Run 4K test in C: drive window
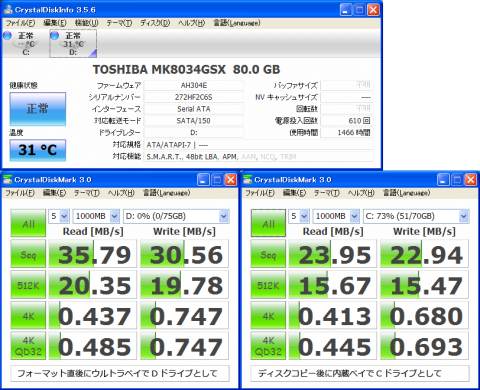Viewport: 480px width, 390px height. (x=268, y=315)
